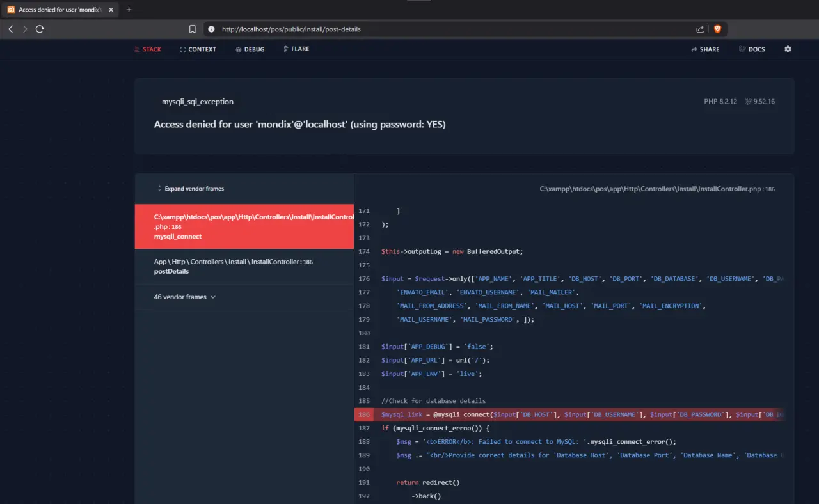Switch to the FLARE tab
The width and height of the screenshot is (819, 504).
click(x=296, y=49)
